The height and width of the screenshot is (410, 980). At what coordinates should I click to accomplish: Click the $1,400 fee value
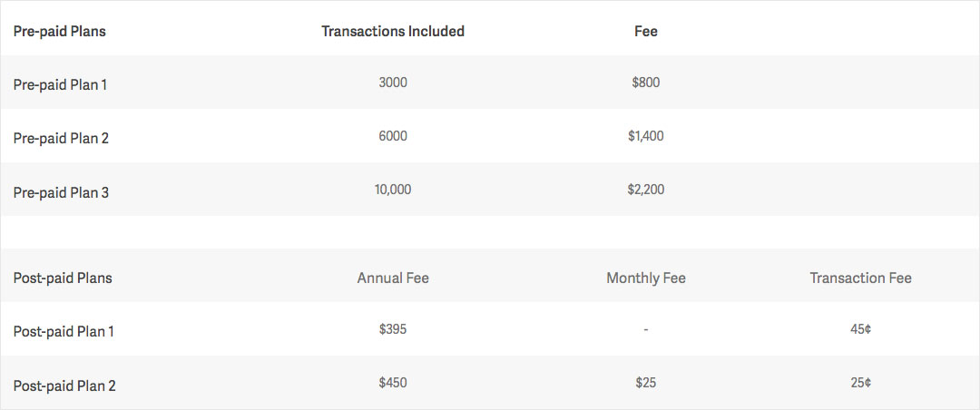coord(645,136)
